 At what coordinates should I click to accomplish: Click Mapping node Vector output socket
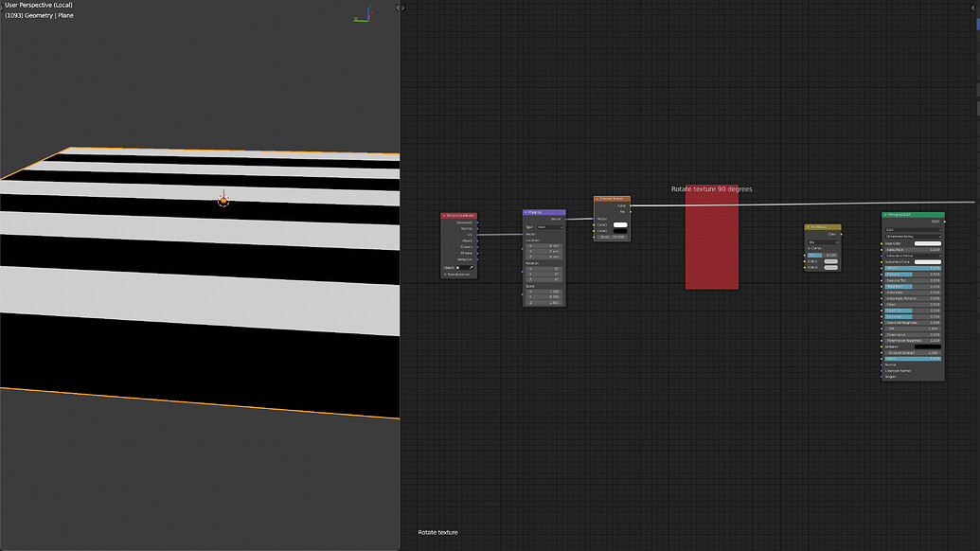tap(566, 220)
